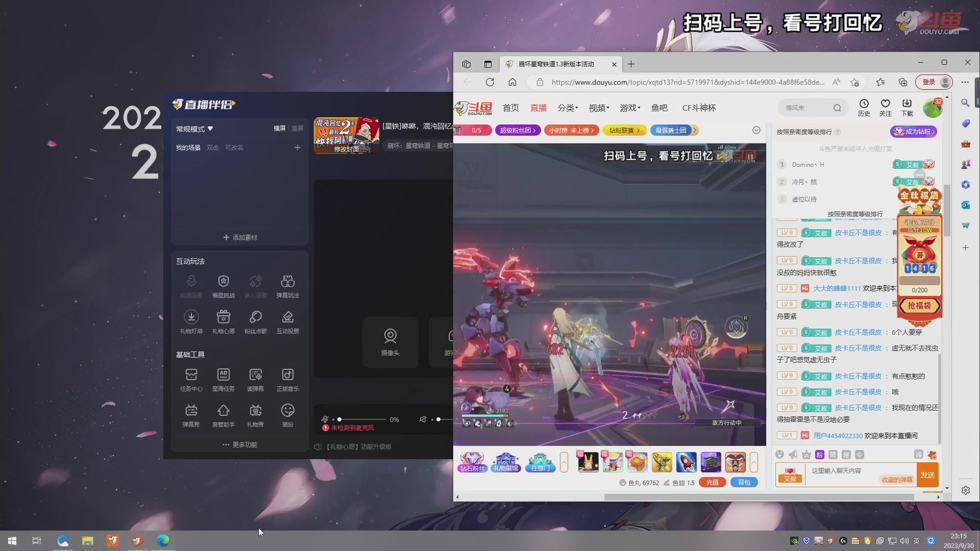This screenshot has height=551, width=980.
Task: Open the 礼物心愿 tool
Action: pyautogui.click(x=224, y=322)
